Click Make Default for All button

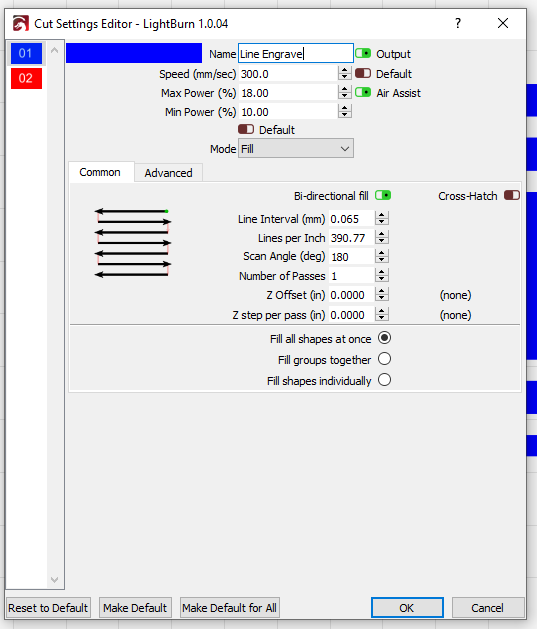(229, 608)
